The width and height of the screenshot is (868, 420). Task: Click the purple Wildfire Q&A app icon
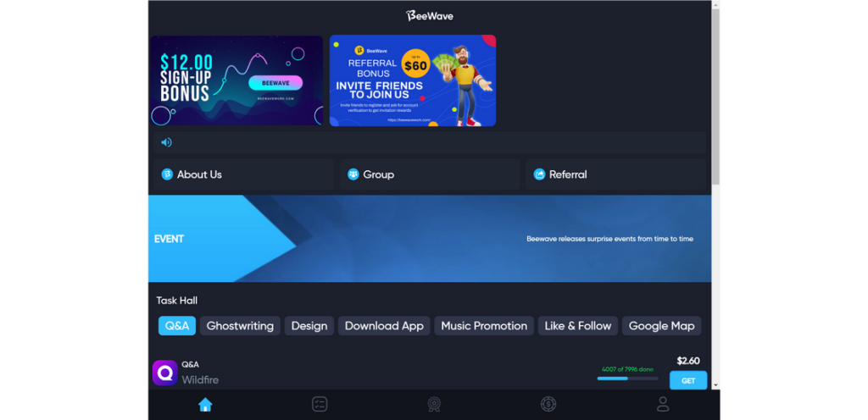(165, 373)
